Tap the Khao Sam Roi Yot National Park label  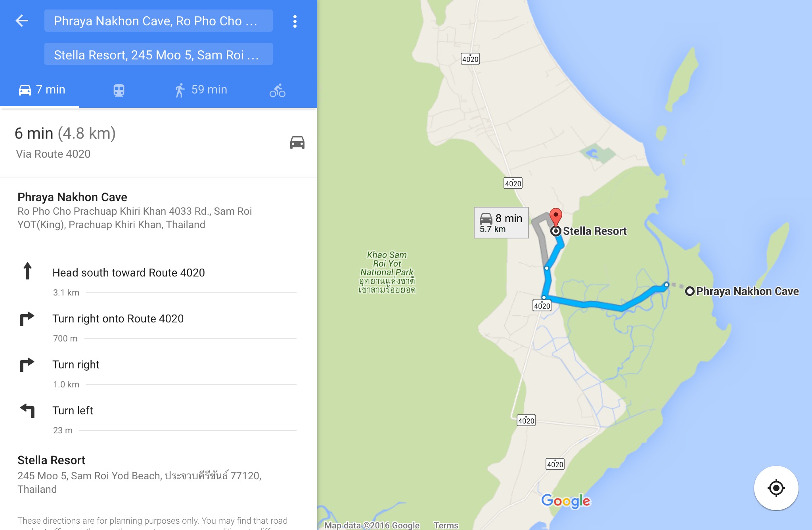pyautogui.click(x=387, y=272)
